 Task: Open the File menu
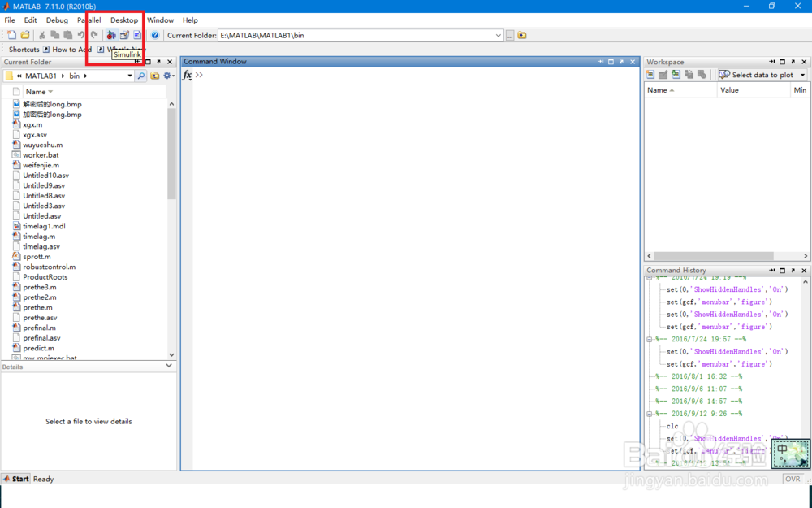pos(10,20)
